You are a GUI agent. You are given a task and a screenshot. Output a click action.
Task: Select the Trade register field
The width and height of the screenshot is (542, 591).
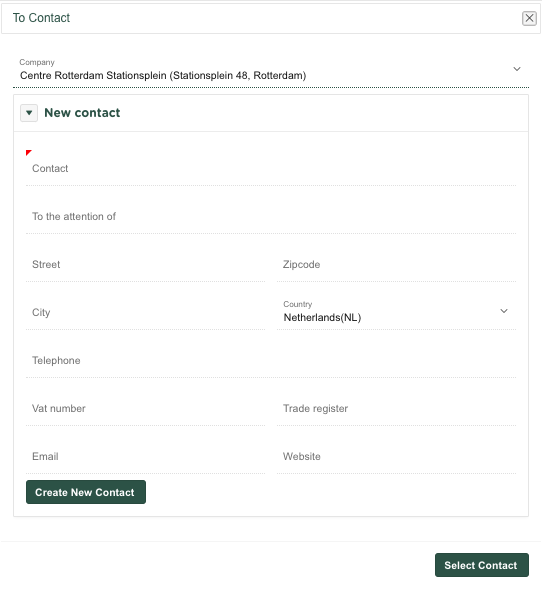pyautogui.click(x=397, y=409)
